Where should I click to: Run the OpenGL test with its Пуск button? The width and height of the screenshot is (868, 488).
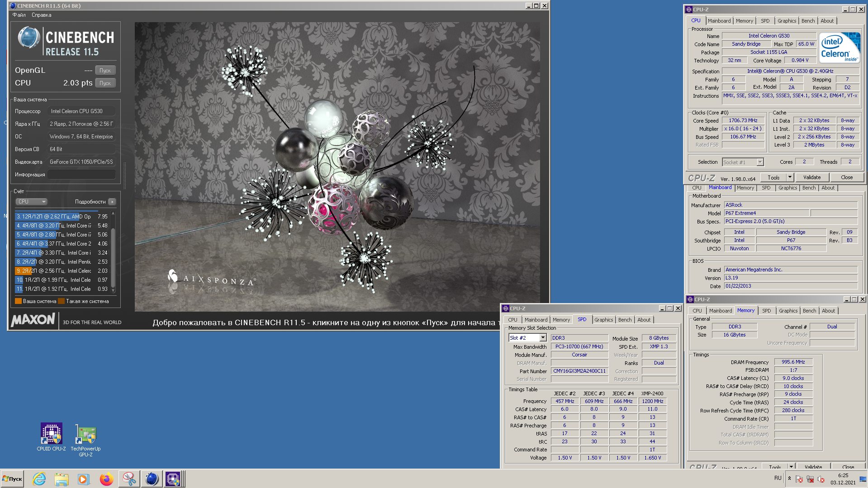coord(105,70)
